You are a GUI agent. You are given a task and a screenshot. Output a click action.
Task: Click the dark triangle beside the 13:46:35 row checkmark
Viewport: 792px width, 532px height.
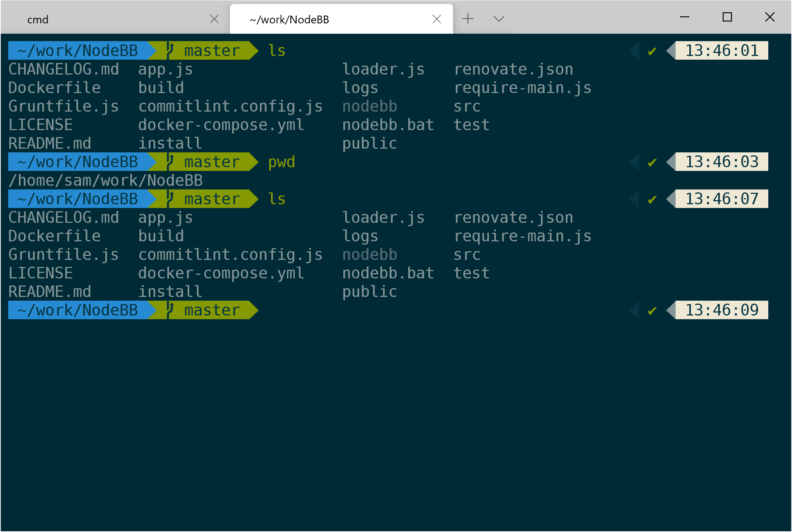coord(635,199)
